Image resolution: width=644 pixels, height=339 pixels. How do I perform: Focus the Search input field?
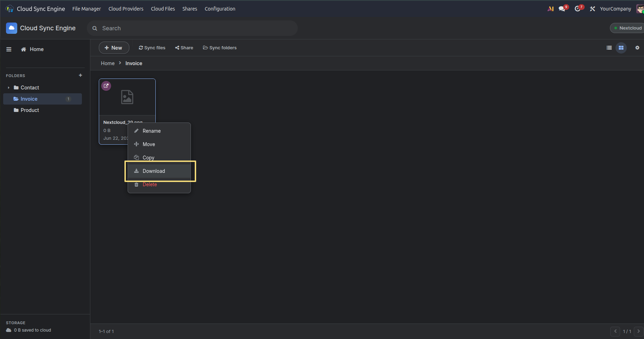192,28
